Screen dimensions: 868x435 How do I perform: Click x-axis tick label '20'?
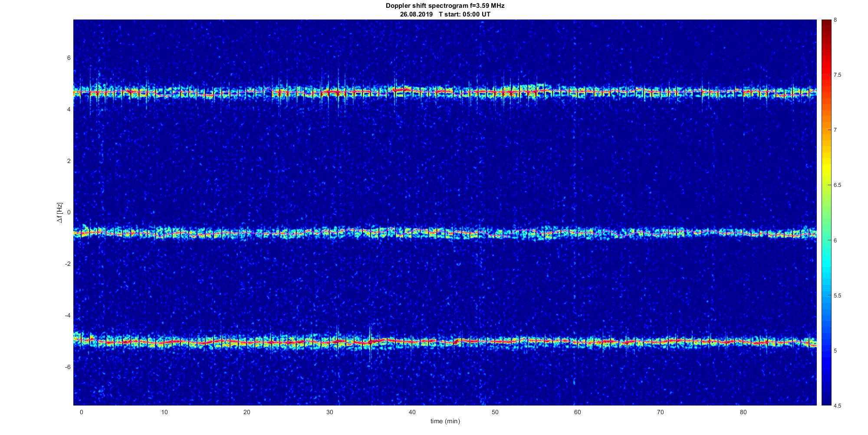point(247,412)
